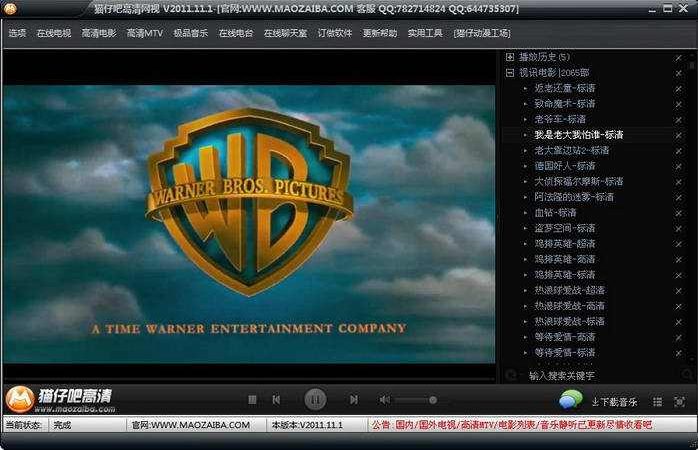Click the 下载音乐 download music button
Viewport: 698px width, 450px height.
tap(614, 402)
